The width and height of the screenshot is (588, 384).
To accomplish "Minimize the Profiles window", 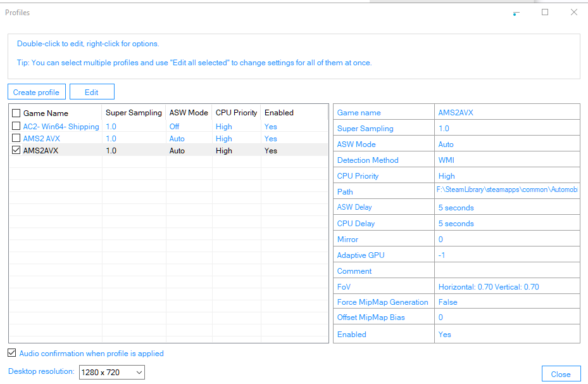I will click(516, 13).
